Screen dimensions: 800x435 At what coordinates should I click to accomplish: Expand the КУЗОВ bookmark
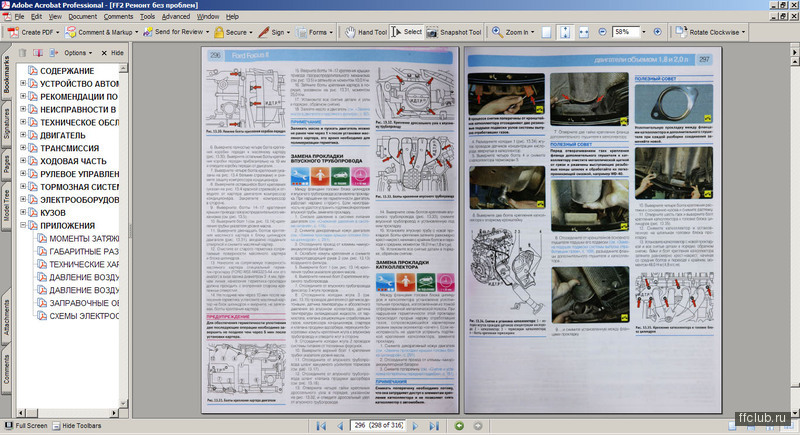(23, 212)
